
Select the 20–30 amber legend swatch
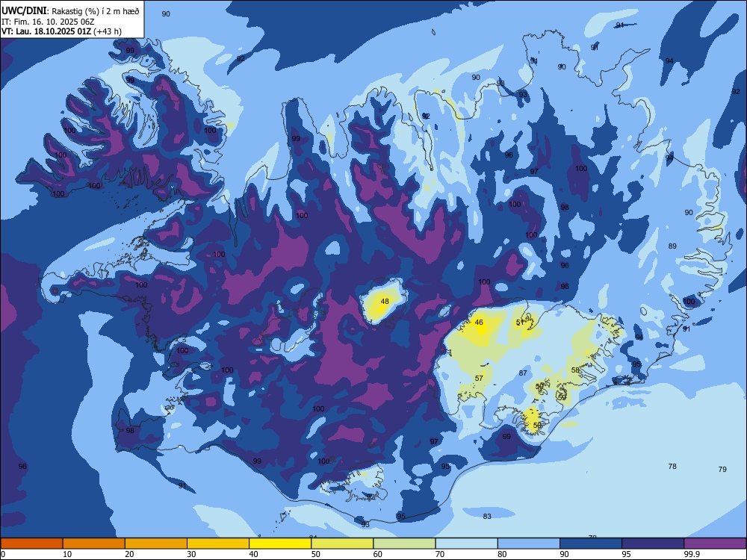[x=156, y=544]
